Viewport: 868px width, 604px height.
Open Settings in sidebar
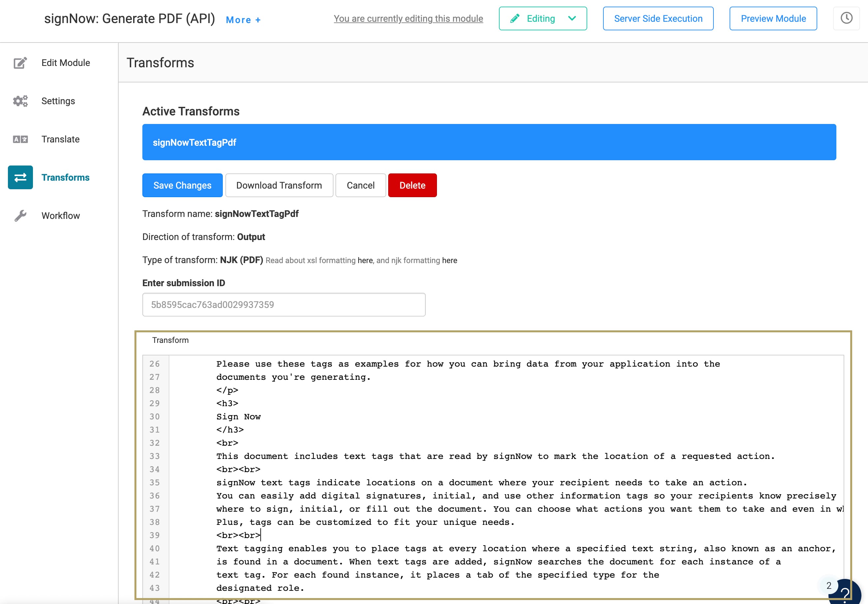pos(58,101)
